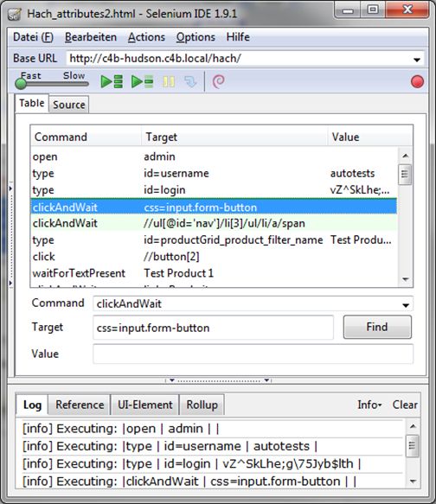Select the id=productGrid_product_filter_name row
This screenshot has height=504, width=436.
(x=214, y=240)
